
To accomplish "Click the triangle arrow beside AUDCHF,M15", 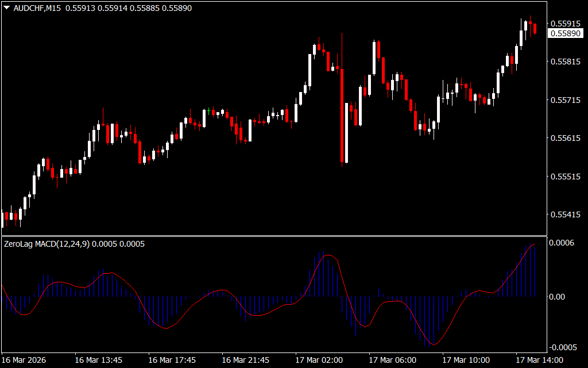I will (6, 8).
